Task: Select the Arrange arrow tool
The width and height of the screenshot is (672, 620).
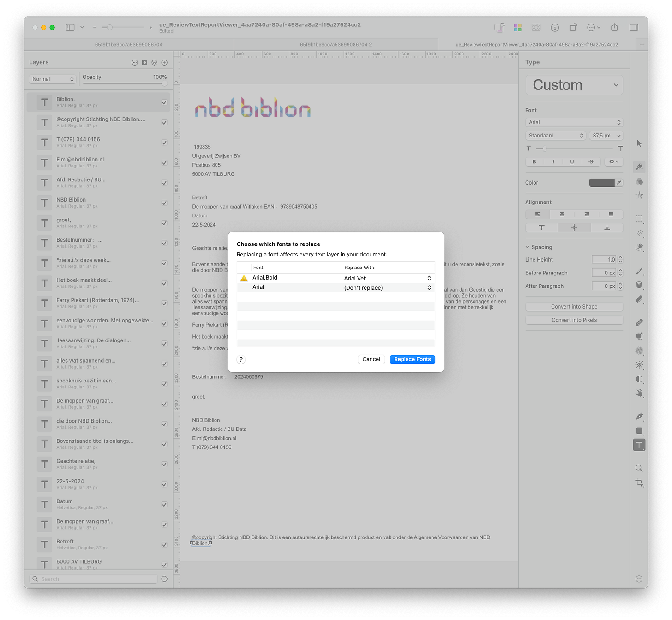Action: coord(639,143)
